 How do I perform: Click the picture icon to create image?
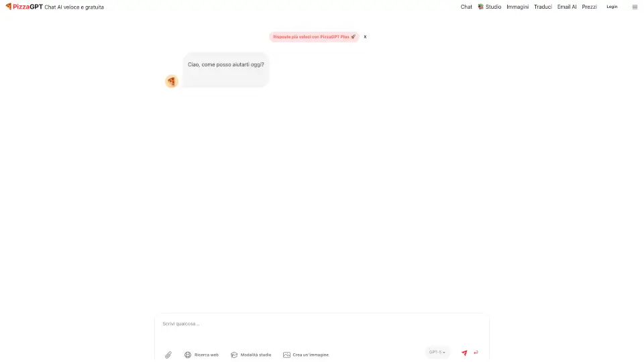pyautogui.click(x=286, y=355)
